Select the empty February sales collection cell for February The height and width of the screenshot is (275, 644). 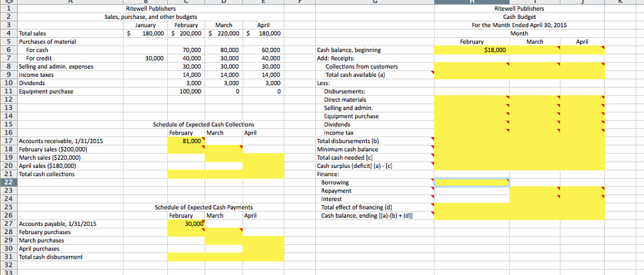(x=186, y=149)
